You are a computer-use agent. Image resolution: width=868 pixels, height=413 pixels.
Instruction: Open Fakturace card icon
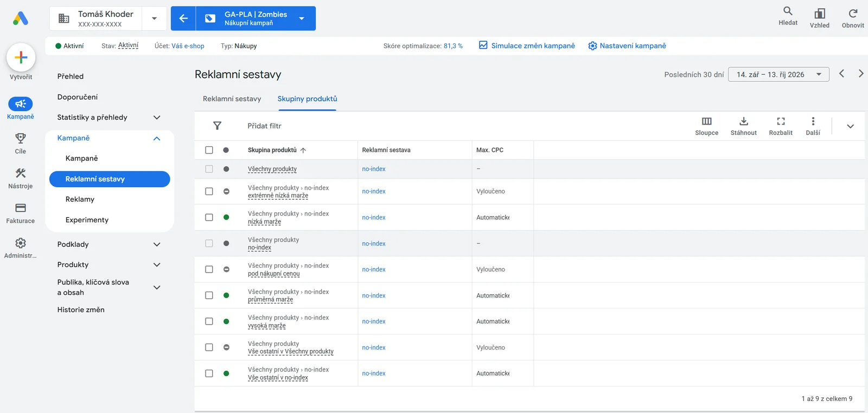coord(21,208)
